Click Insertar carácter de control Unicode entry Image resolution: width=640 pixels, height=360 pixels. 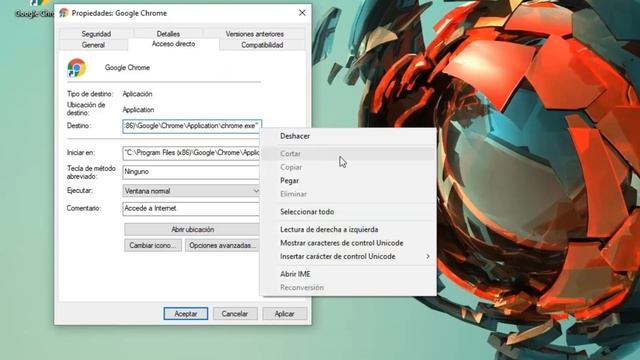tap(348, 256)
